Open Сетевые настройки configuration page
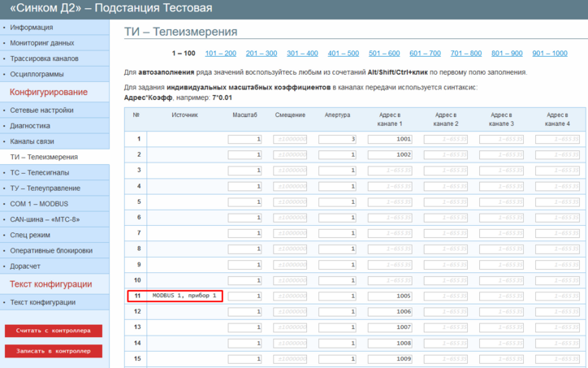Image resolution: width=588 pixels, height=368 pixels. pos(41,110)
